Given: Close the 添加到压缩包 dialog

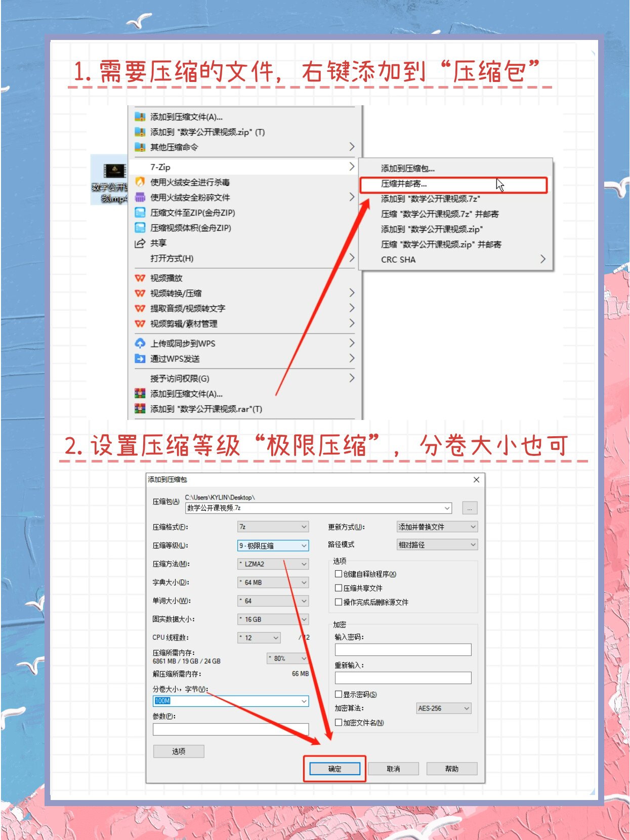Looking at the screenshot, I should tap(476, 480).
